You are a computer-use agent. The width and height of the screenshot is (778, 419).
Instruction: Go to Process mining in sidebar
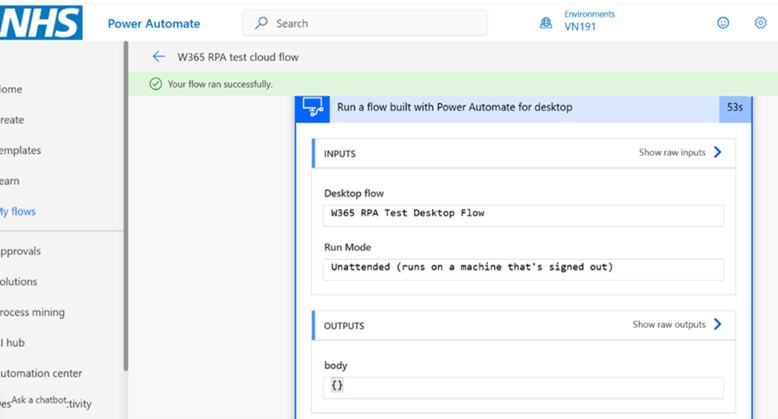32,312
